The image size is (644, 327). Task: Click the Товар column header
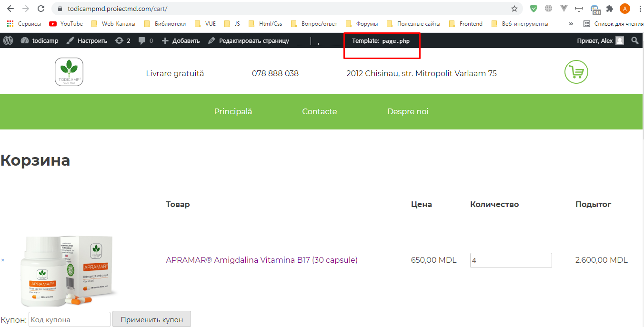pos(178,204)
